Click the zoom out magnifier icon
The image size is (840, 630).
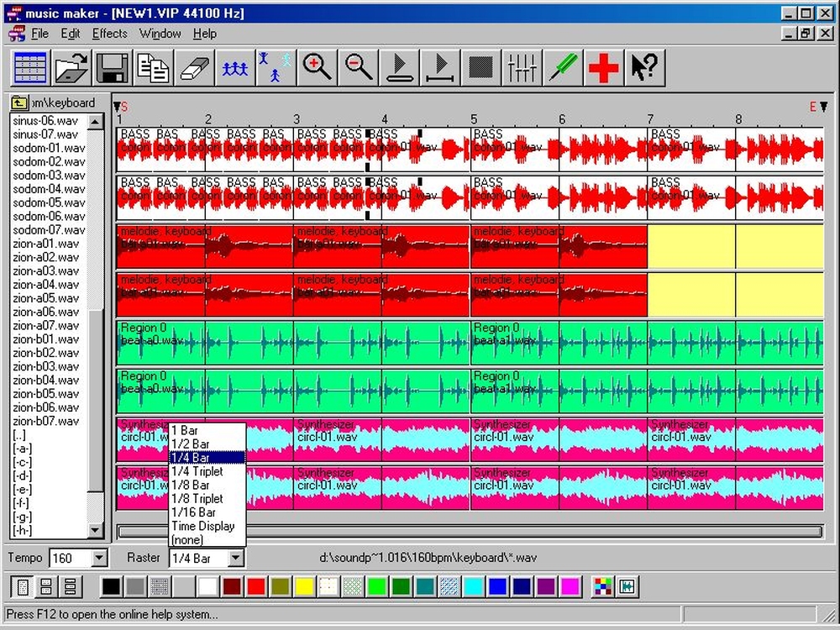359,67
